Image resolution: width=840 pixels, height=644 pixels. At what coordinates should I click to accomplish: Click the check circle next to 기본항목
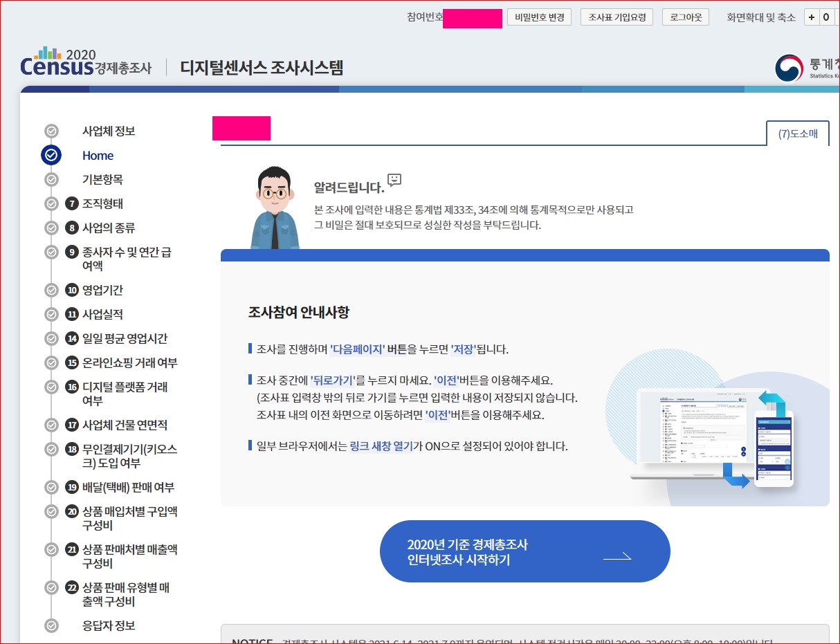(51, 180)
